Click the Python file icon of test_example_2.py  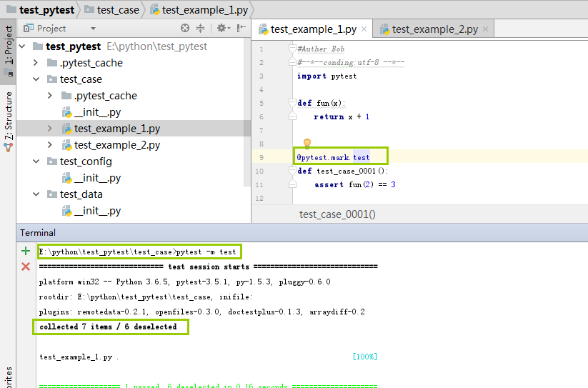click(x=66, y=145)
